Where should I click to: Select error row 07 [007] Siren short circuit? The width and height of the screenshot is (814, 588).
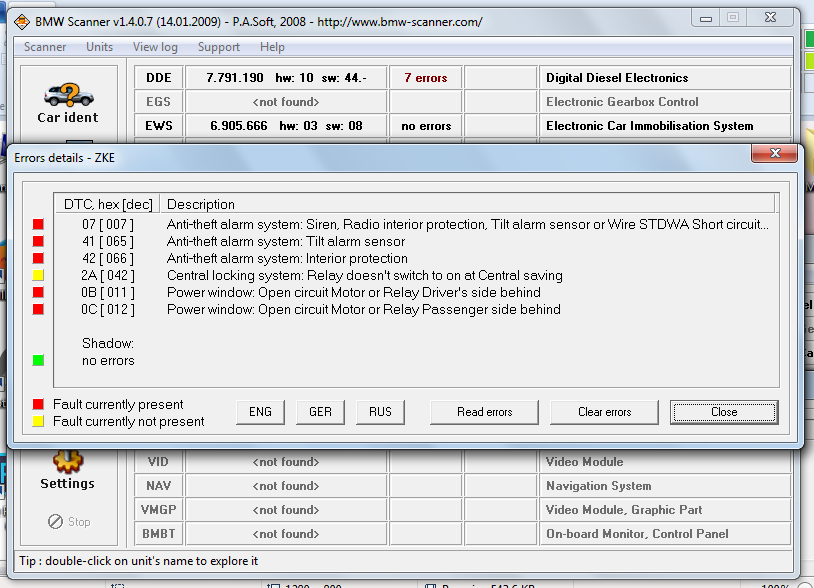coord(415,224)
